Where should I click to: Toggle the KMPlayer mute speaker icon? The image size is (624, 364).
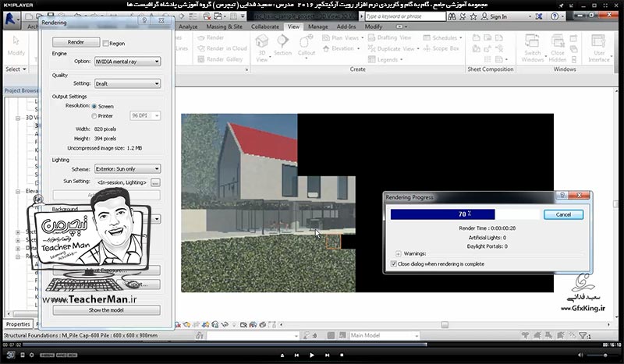[x=580, y=355]
